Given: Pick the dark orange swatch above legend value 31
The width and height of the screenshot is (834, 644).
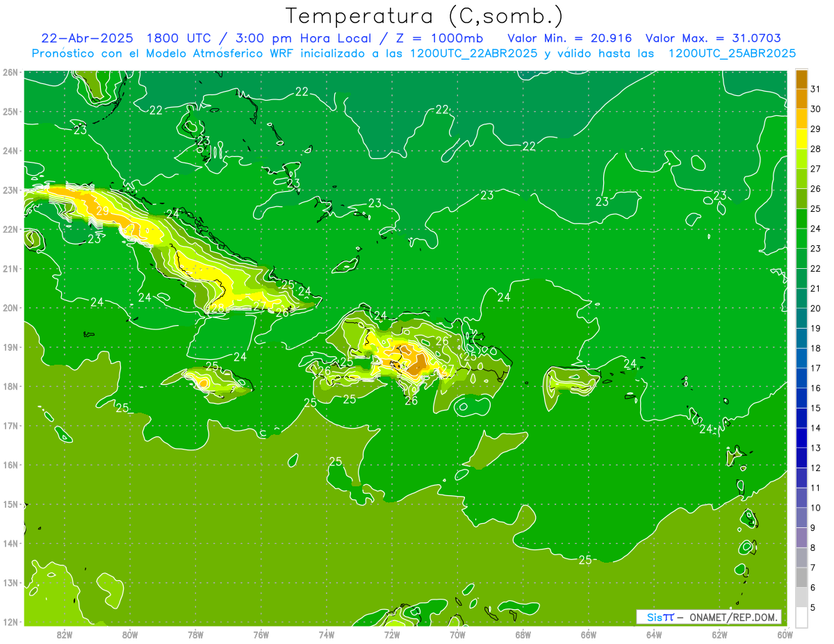Looking at the screenshot, I should [801, 79].
